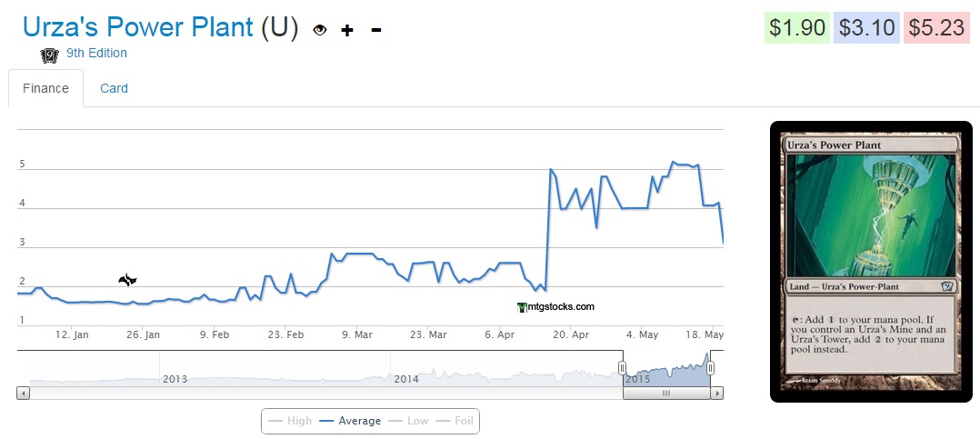Open the 9th Edition set link
980x439 pixels.
pos(96,53)
